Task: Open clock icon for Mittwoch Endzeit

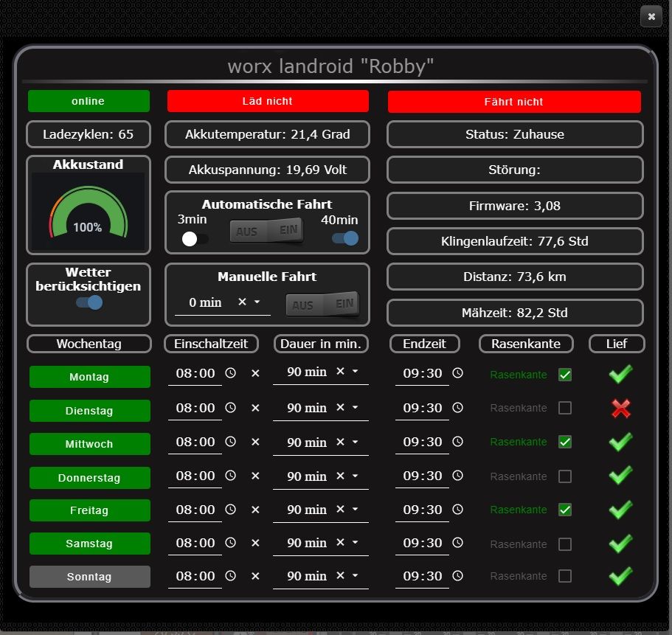Action: click(458, 441)
